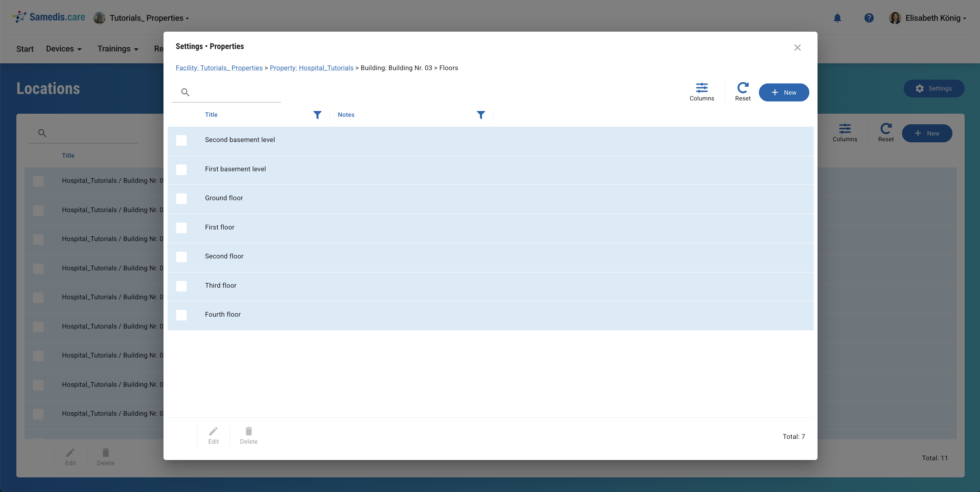Select the Ground floor row checkbox
Viewport: 980px width, 492px height.
pos(182,199)
